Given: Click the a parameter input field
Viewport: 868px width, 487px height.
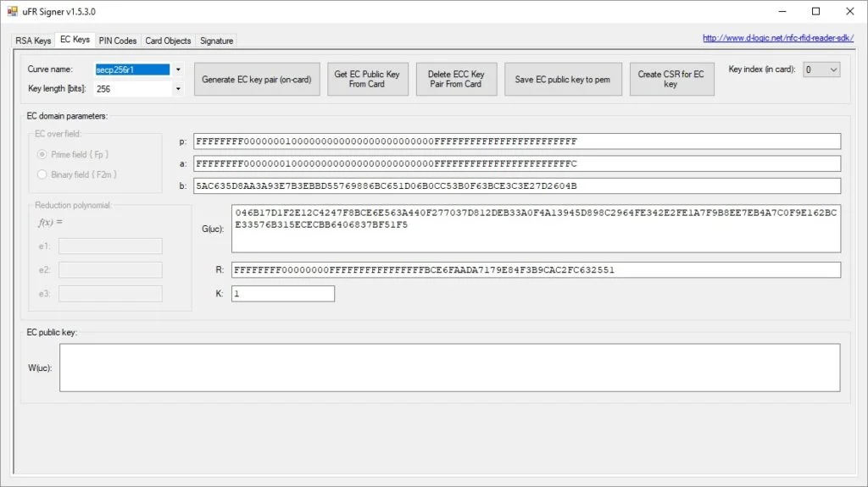Looking at the screenshot, I should pyautogui.click(x=517, y=163).
